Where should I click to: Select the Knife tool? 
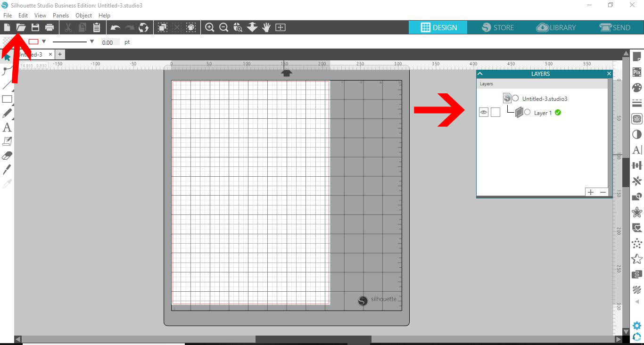[x=7, y=170]
